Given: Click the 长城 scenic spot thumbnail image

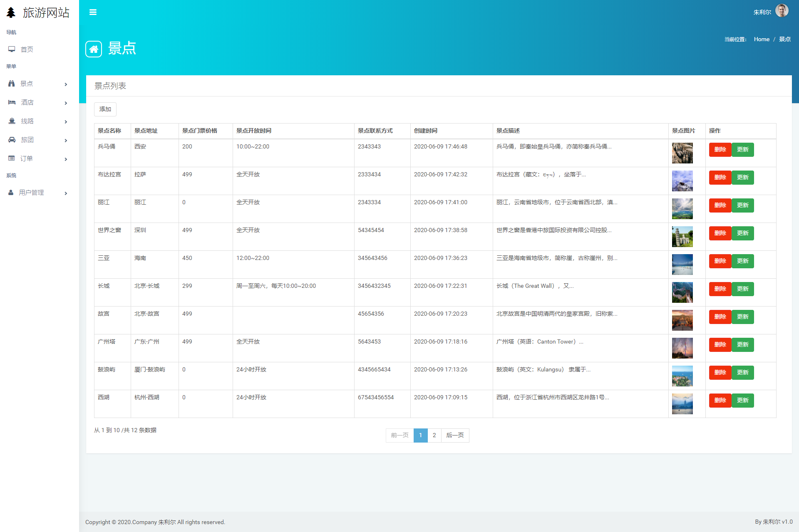Looking at the screenshot, I should click(x=682, y=292).
